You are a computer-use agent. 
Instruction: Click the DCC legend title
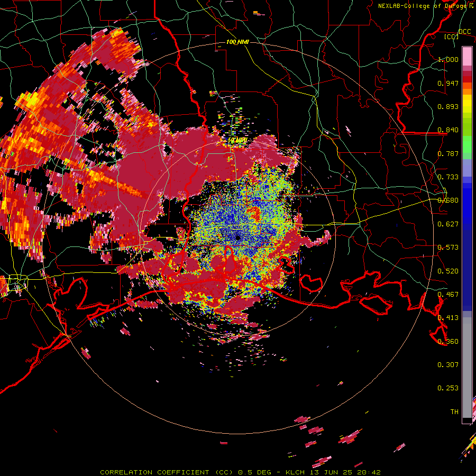point(464,32)
